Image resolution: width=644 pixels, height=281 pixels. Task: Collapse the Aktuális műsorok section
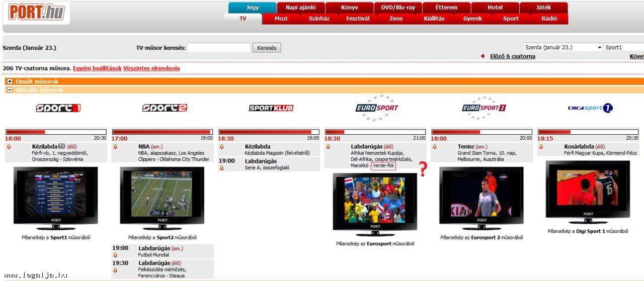click(x=10, y=90)
